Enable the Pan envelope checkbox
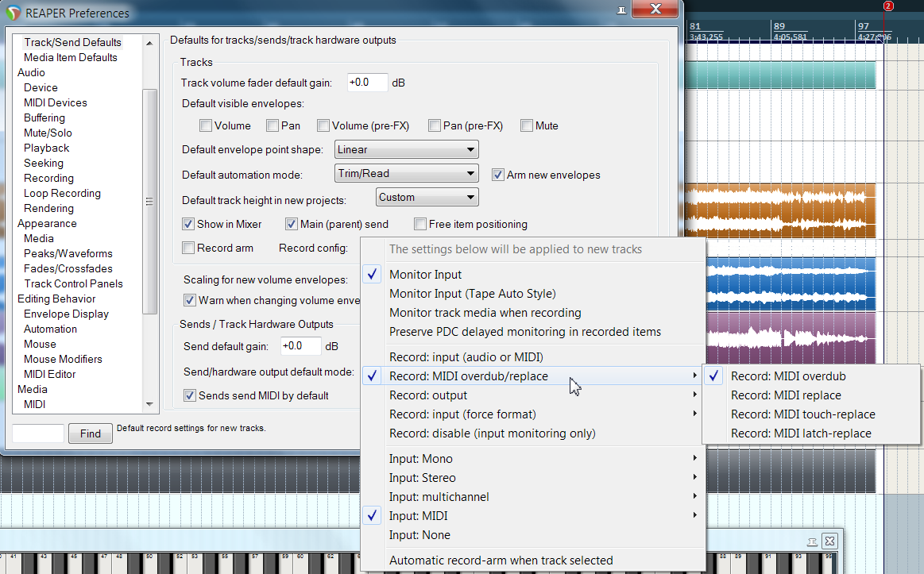 click(x=273, y=125)
